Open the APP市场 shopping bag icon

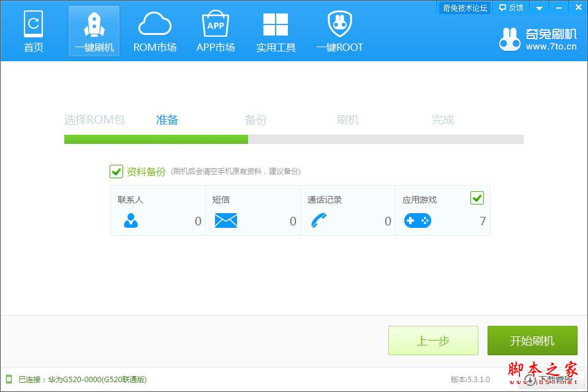pyautogui.click(x=215, y=24)
